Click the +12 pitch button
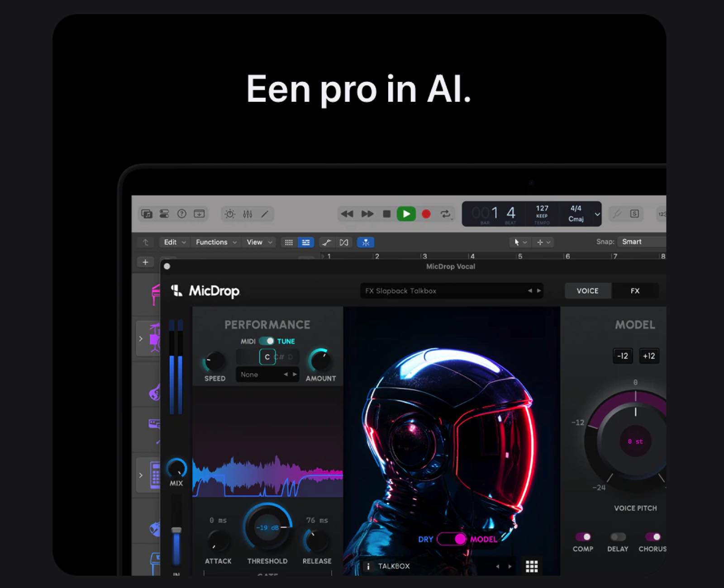 [649, 356]
